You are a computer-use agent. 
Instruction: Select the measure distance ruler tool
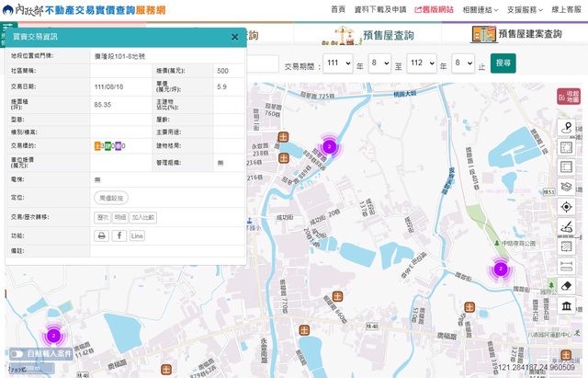click(x=566, y=266)
